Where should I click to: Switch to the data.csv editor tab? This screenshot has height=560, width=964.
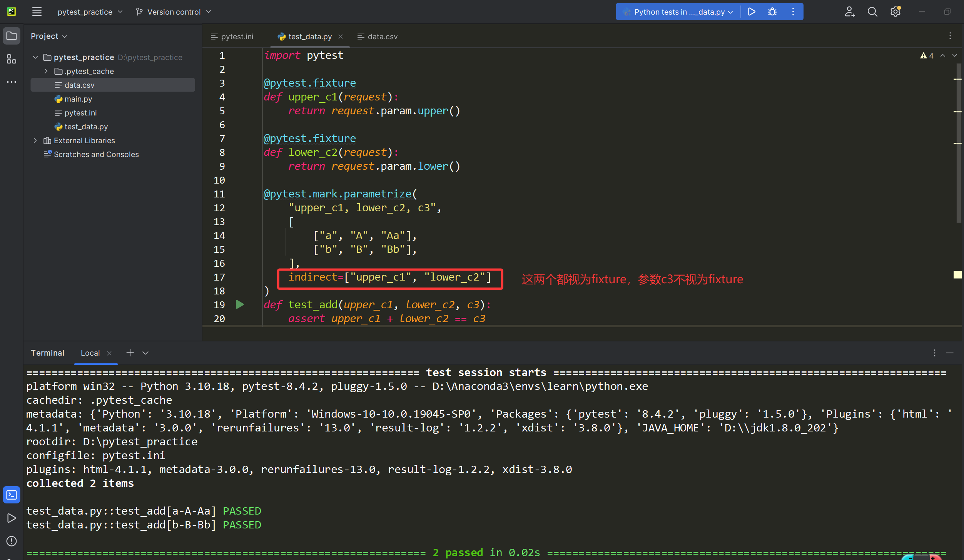point(382,37)
